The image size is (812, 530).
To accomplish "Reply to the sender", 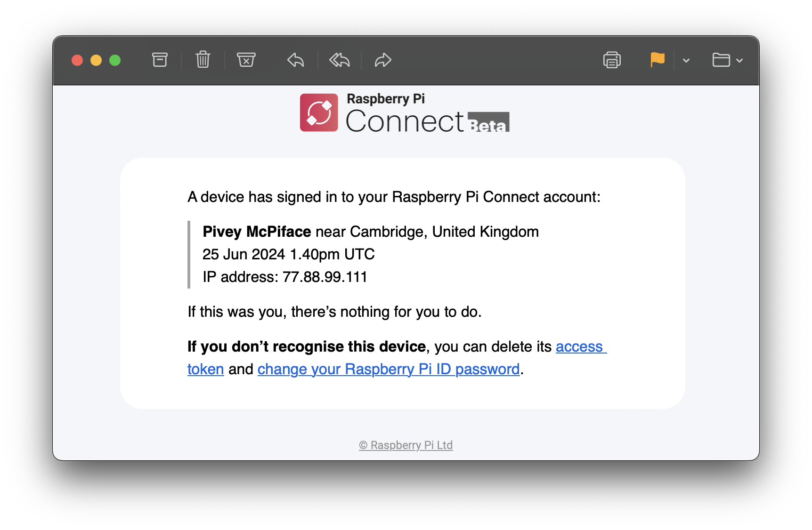I will [x=296, y=60].
